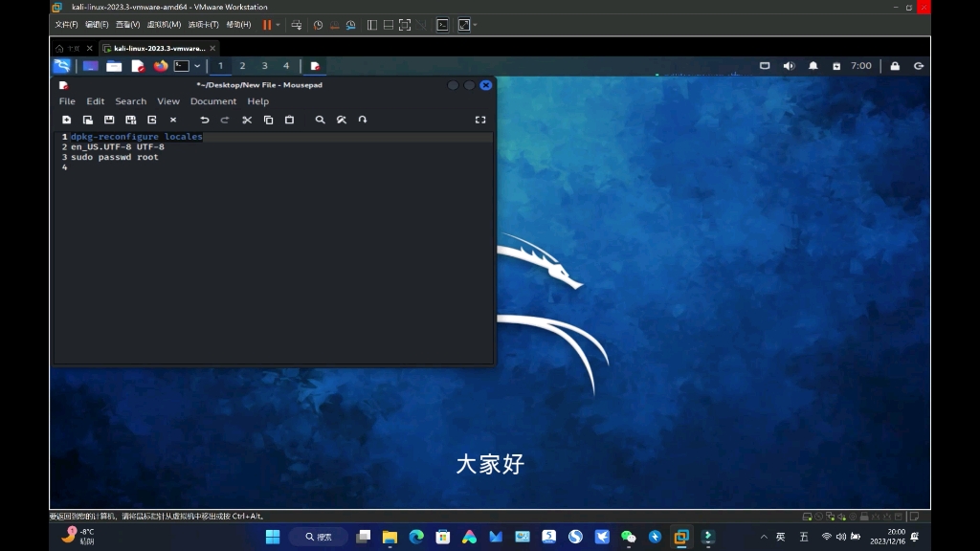Launch Firefox from Kali panel
Image resolution: width=980 pixels, height=551 pixels.
click(161, 66)
